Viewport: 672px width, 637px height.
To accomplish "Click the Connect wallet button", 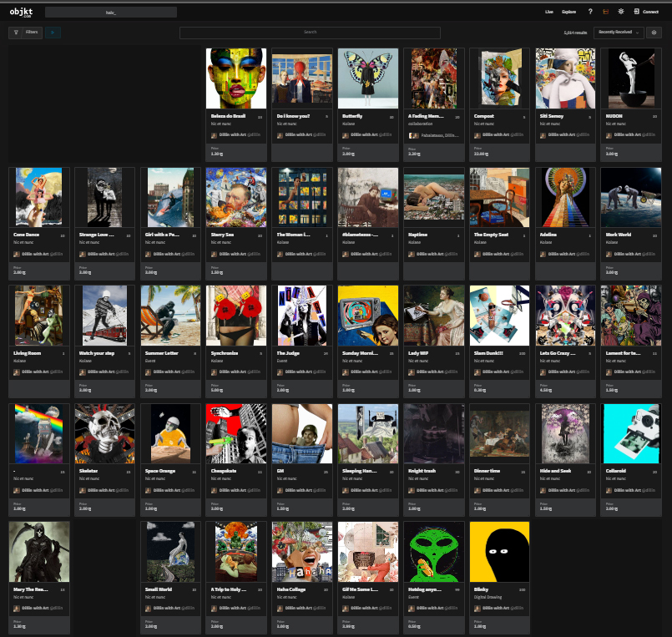I will (646, 12).
